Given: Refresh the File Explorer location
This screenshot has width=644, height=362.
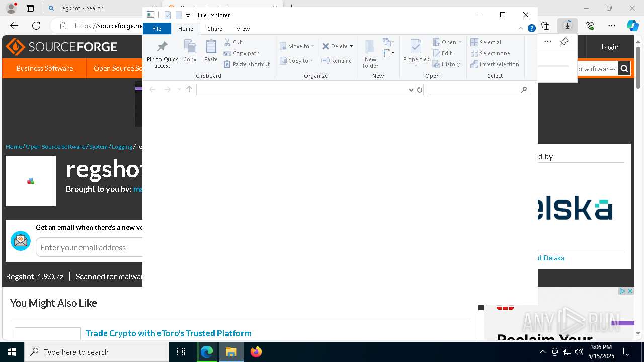Looking at the screenshot, I should click(420, 89).
